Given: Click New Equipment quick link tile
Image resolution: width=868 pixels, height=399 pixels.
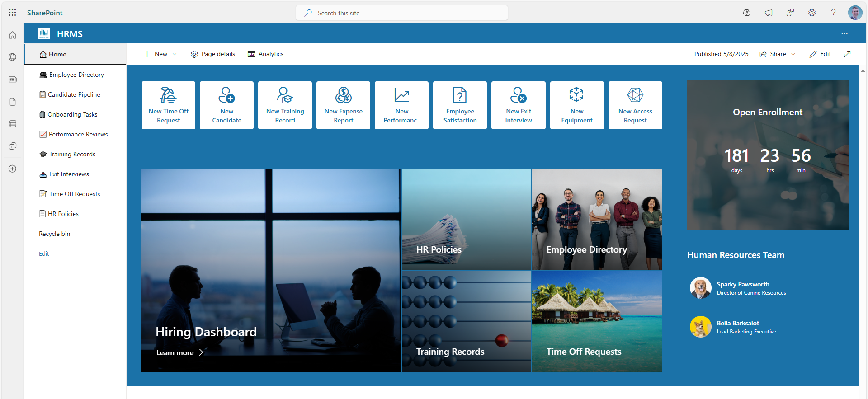Looking at the screenshot, I should point(577,105).
